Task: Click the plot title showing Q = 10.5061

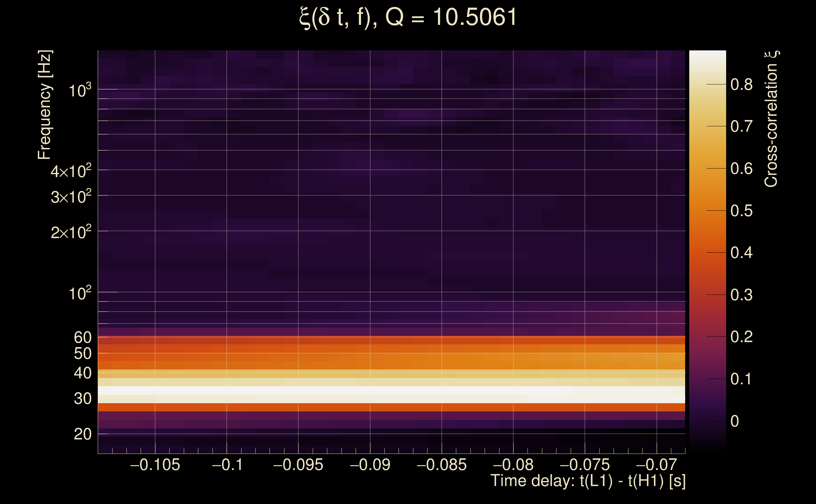Action: click(408, 17)
